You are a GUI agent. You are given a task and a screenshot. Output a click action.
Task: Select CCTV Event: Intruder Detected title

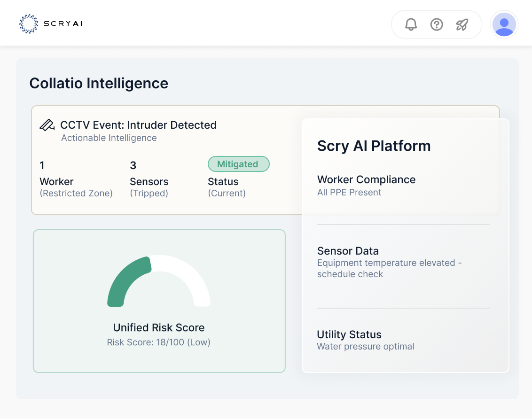(139, 125)
